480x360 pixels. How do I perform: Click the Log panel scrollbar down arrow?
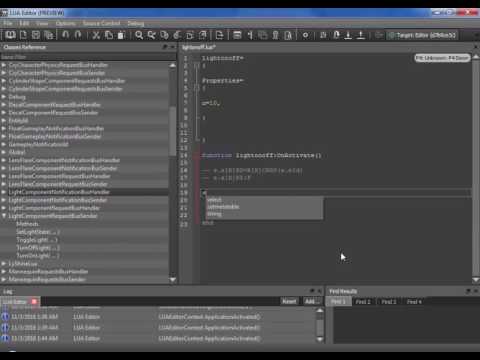(x=320, y=339)
